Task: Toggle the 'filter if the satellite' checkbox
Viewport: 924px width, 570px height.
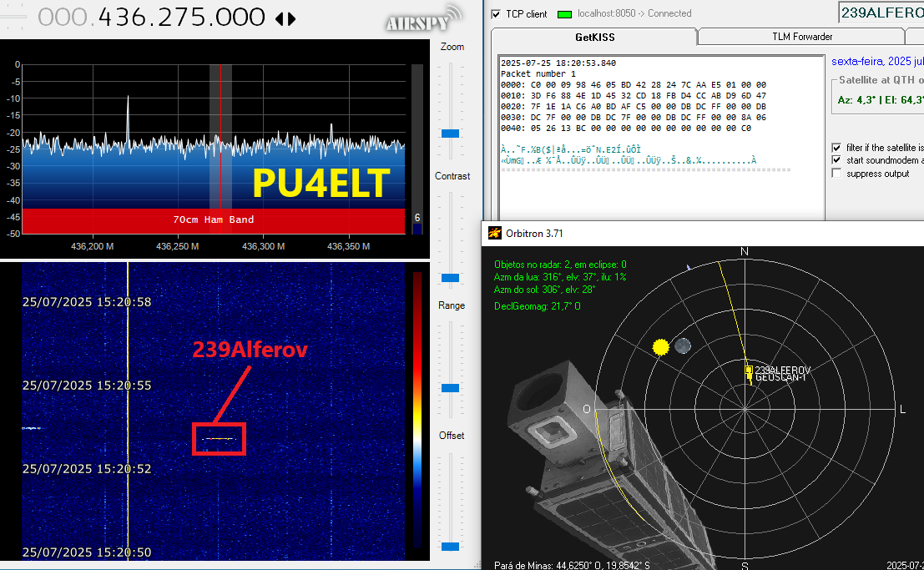Action: point(836,148)
